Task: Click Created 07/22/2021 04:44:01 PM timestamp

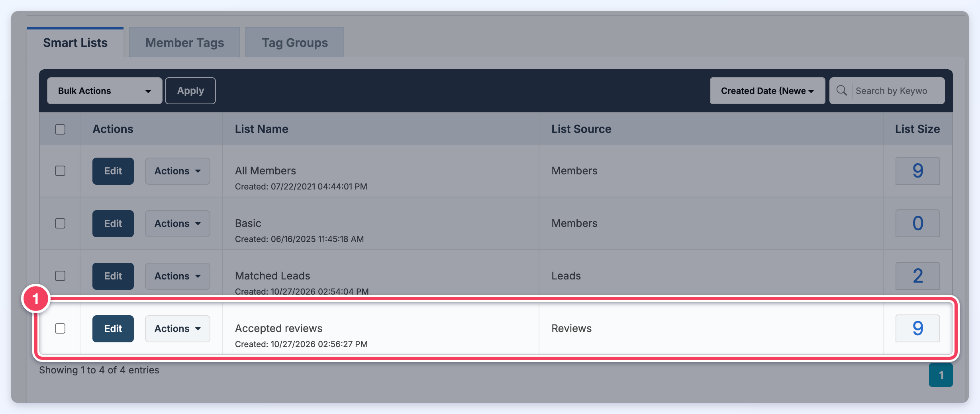Action: pos(301,186)
